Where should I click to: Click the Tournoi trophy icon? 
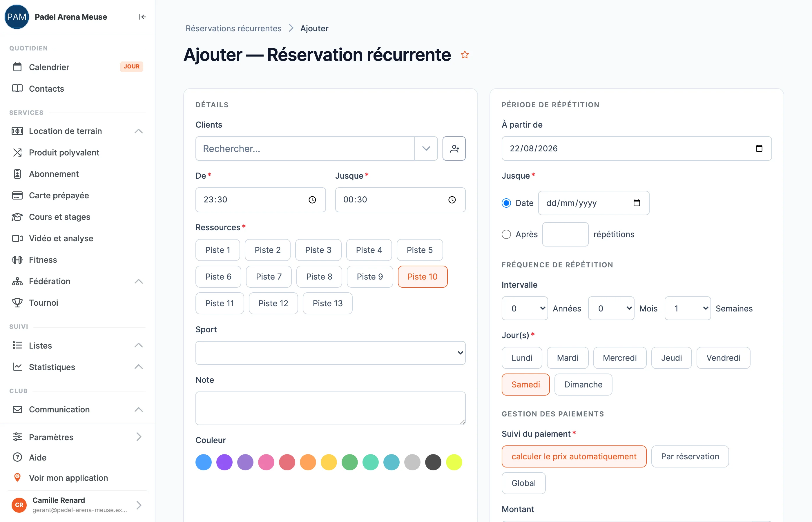(17, 303)
